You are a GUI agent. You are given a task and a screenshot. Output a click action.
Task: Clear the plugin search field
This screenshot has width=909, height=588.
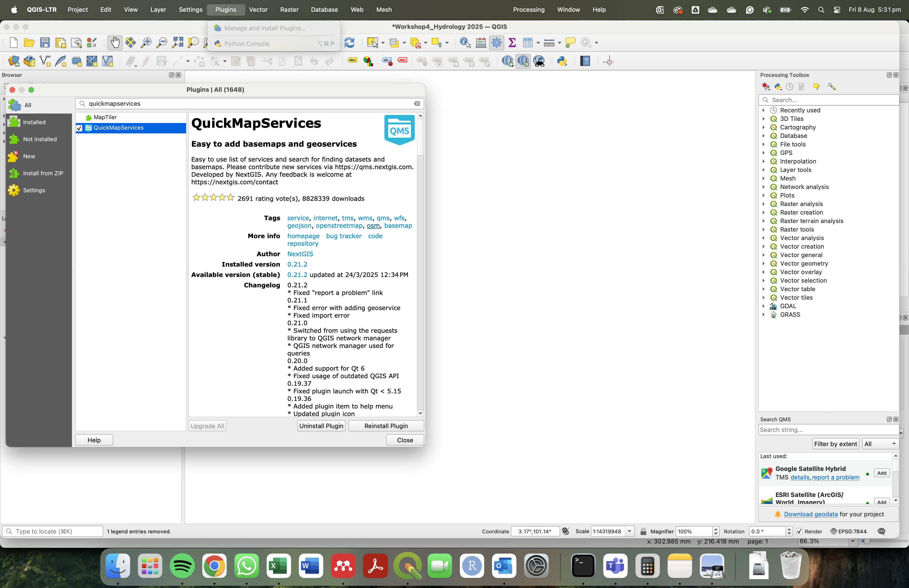[x=417, y=104]
